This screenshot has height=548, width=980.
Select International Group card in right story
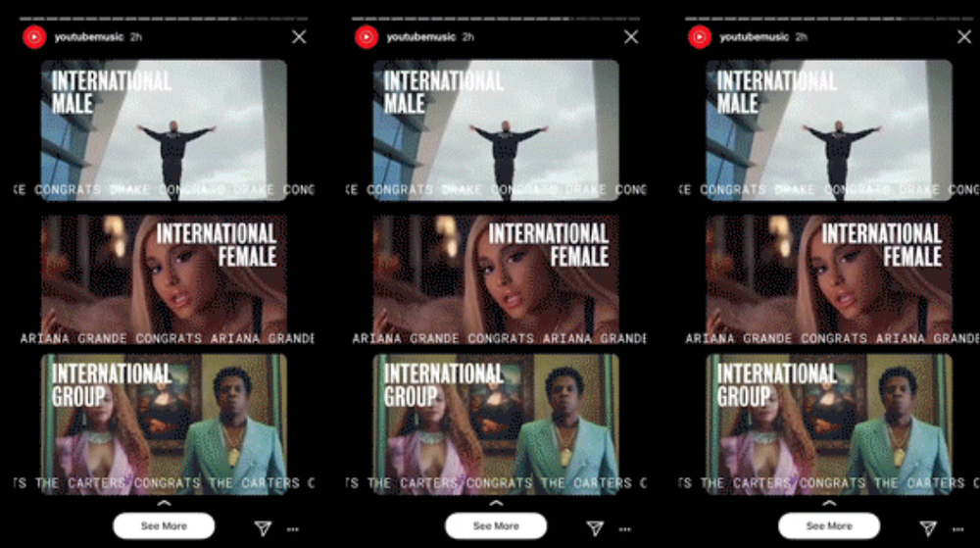[829, 424]
